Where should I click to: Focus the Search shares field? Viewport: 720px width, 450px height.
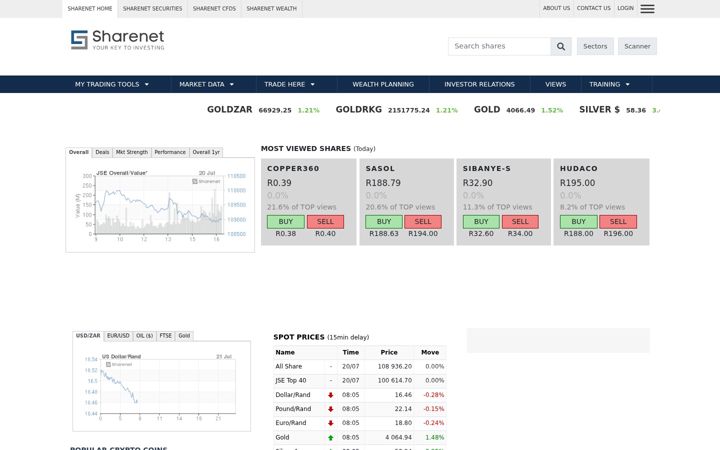(x=499, y=46)
